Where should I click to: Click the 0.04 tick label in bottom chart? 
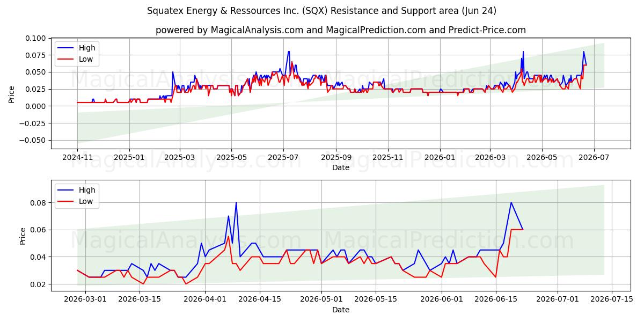tap(38, 257)
